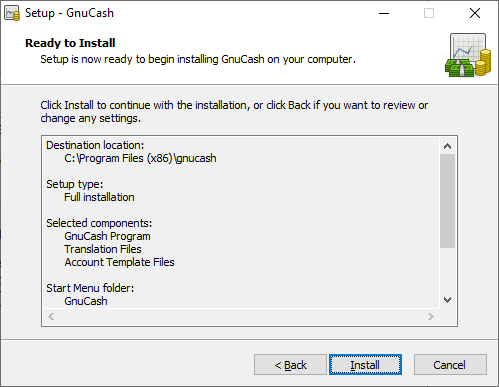
Task: Close the Setup - GnuCash window
Action: pos(475,13)
